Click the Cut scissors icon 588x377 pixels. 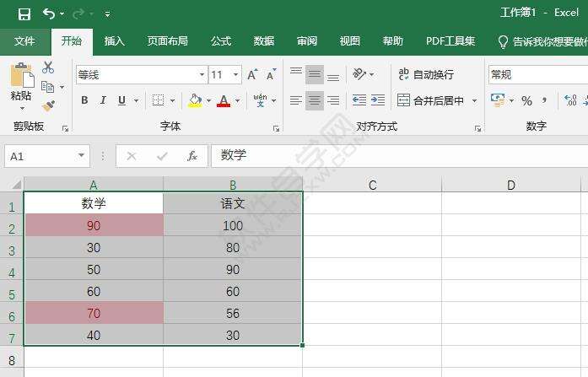tap(48, 67)
